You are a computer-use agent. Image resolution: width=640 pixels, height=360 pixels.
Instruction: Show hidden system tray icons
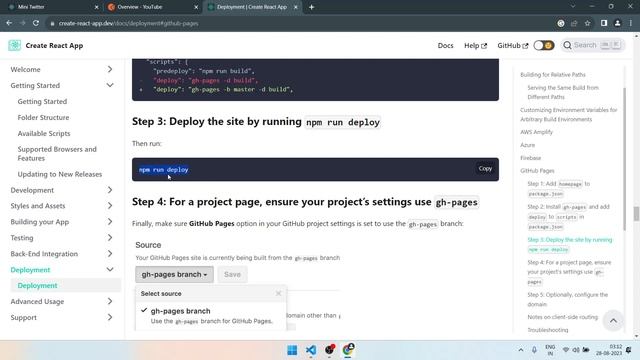click(521, 350)
